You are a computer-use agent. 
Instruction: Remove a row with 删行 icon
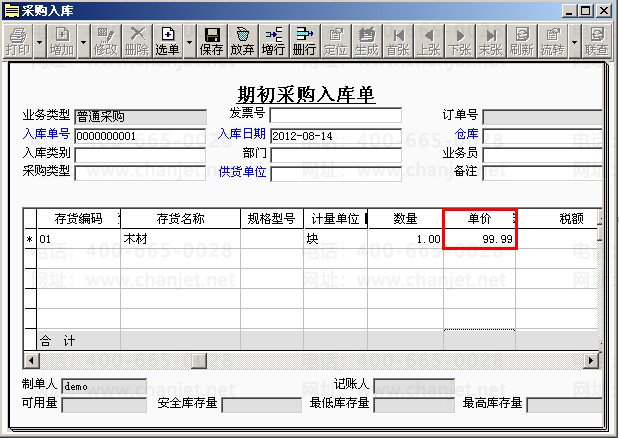[x=304, y=41]
